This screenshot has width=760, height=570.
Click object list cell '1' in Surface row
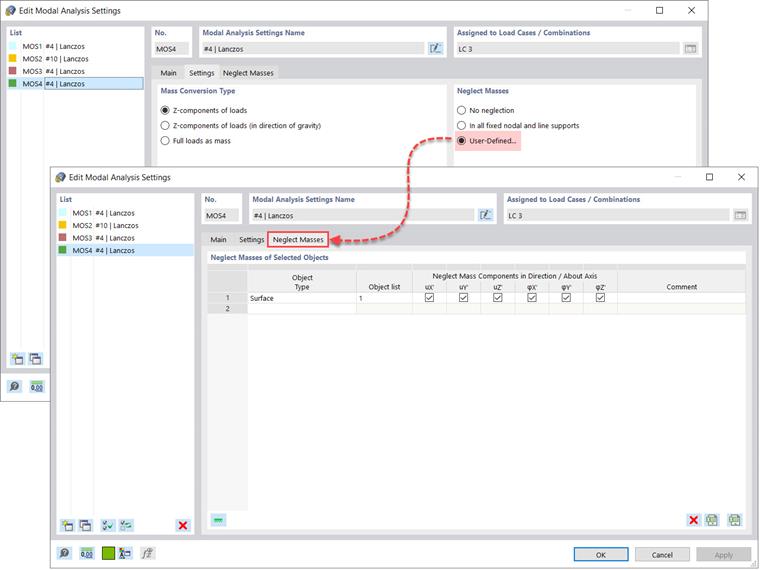pos(384,298)
